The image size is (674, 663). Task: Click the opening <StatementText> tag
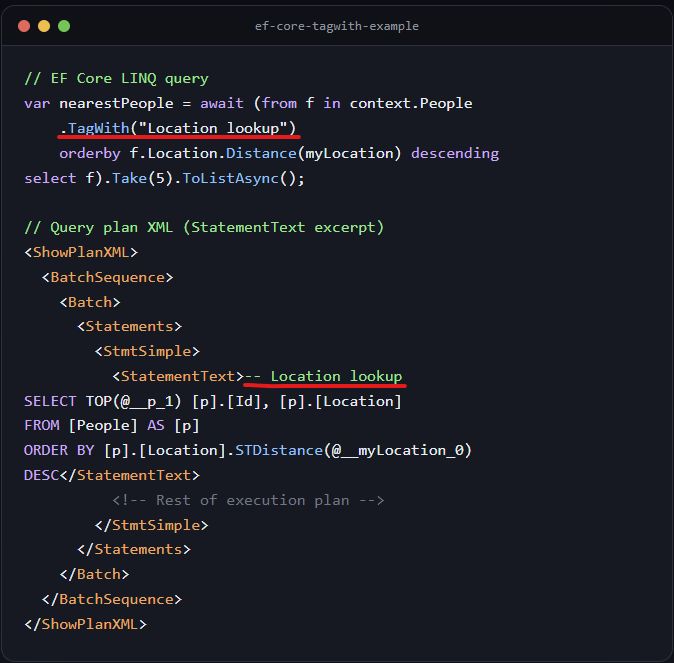pos(178,377)
